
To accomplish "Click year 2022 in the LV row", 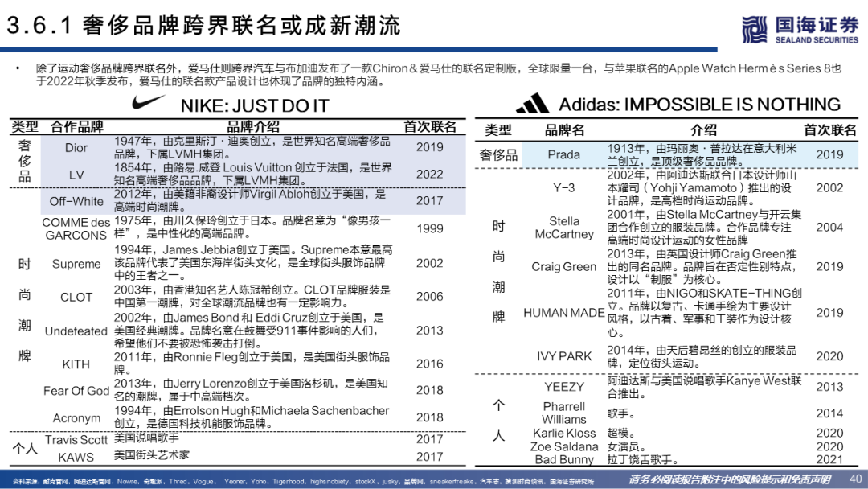I will 429,175.
